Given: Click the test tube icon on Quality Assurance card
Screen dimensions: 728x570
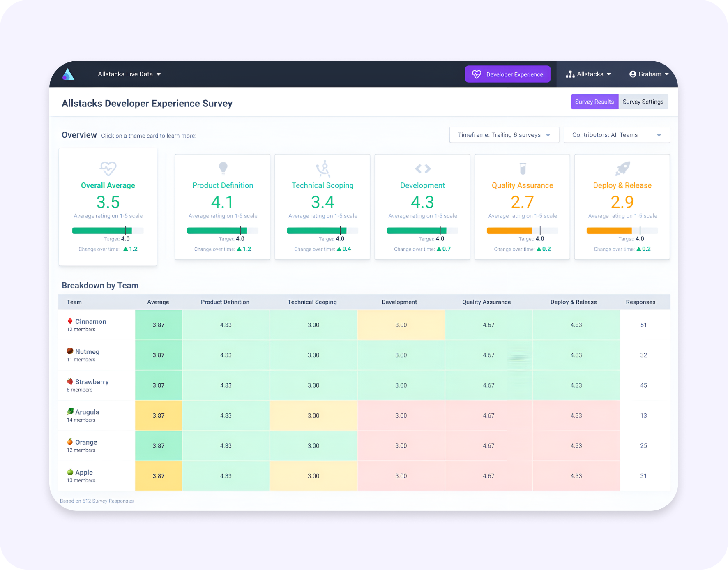Looking at the screenshot, I should pyautogui.click(x=523, y=168).
